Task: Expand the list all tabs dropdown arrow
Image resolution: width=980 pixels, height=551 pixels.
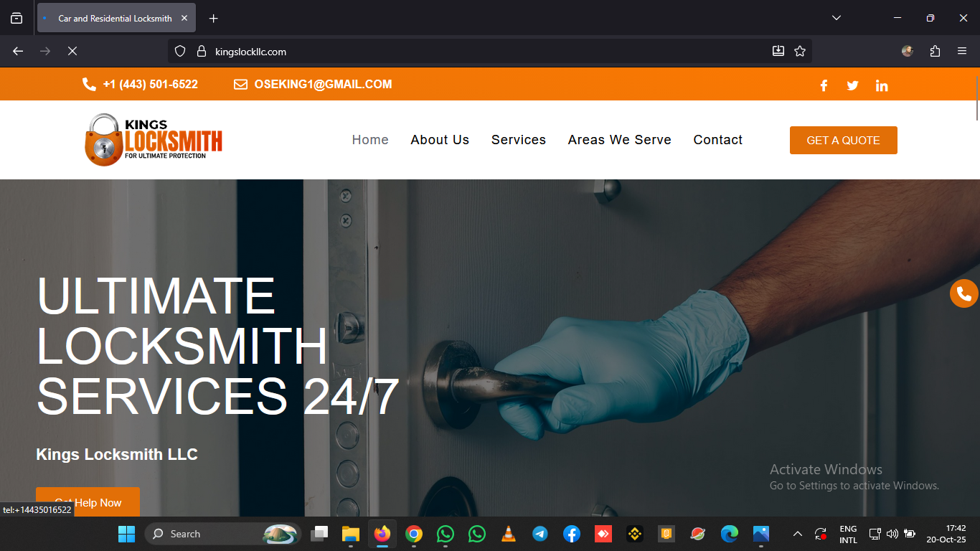Action: [x=836, y=18]
